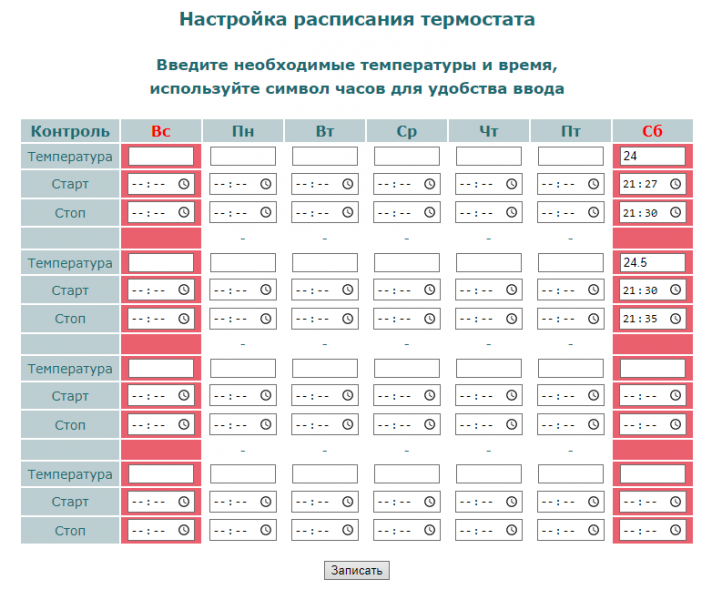This screenshot has width=712, height=600.
Task: Open clock picker for Сб Старт 21:27
Action: [675, 184]
